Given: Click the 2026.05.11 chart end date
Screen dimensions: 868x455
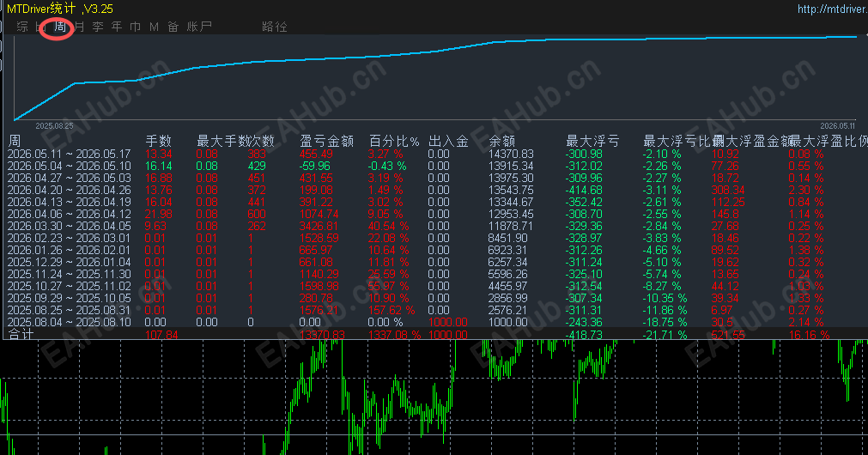Looking at the screenshot, I should (838, 126).
